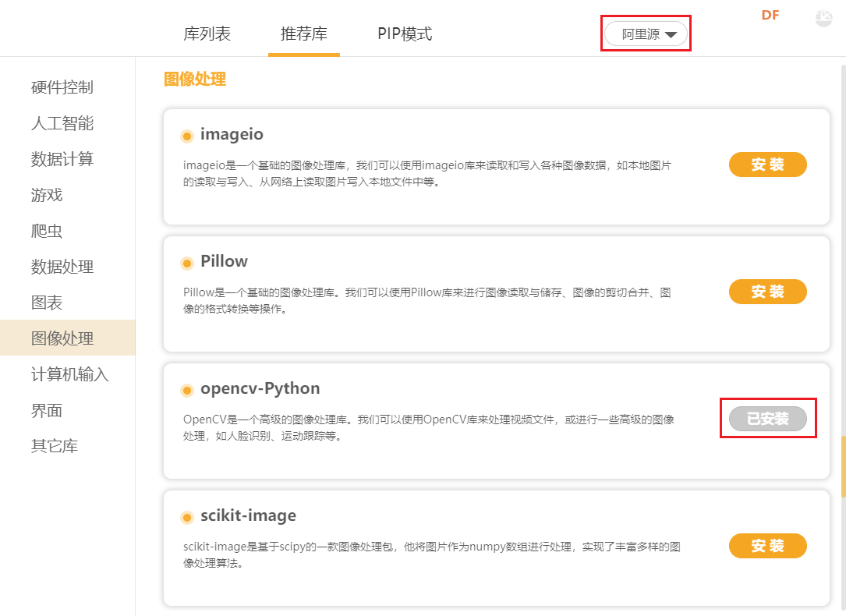This screenshot has height=616, width=846.
Task: Install the scikit-image library
Action: pos(767,546)
